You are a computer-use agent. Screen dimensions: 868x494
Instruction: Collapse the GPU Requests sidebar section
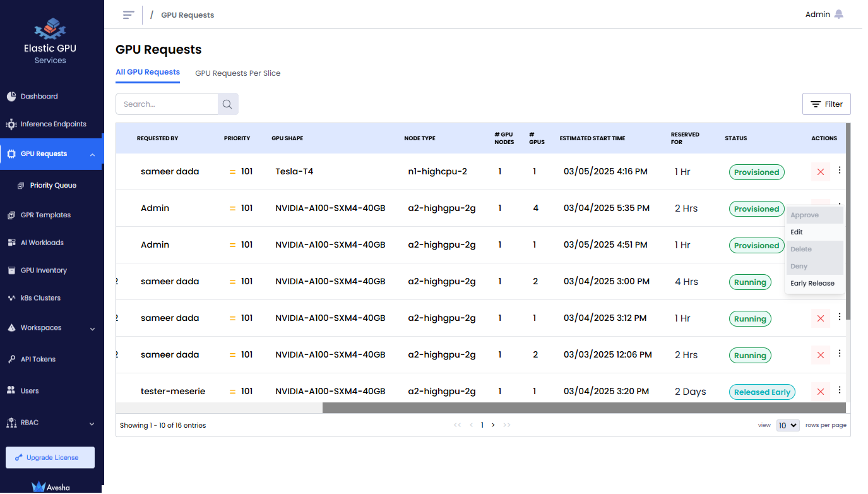(x=93, y=155)
